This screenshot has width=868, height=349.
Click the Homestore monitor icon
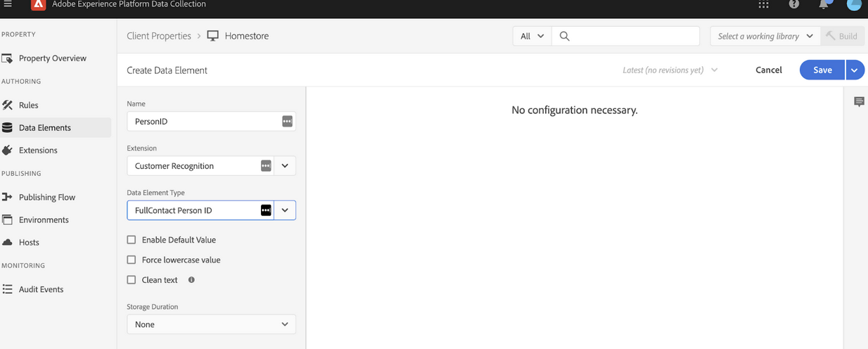click(213, 36)
